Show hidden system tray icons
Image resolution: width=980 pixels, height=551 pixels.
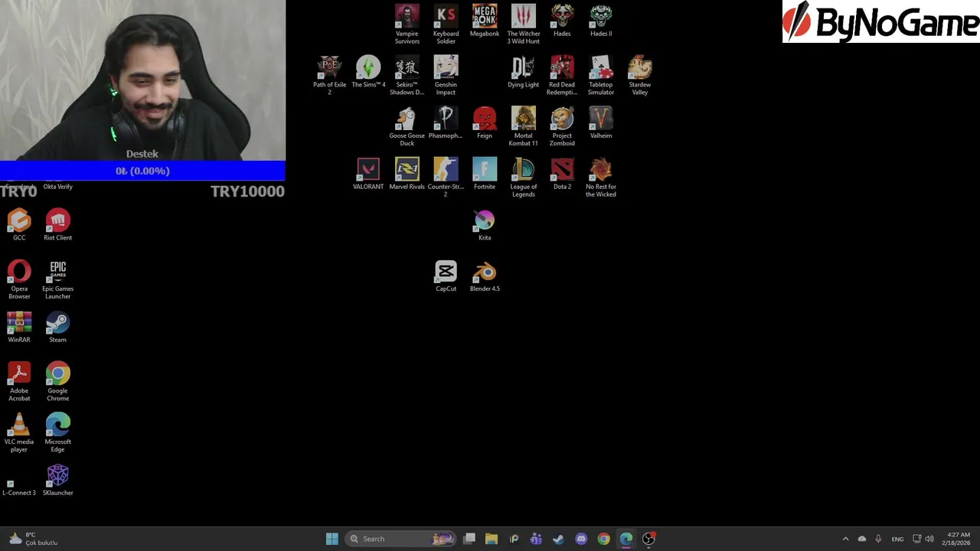845,539
